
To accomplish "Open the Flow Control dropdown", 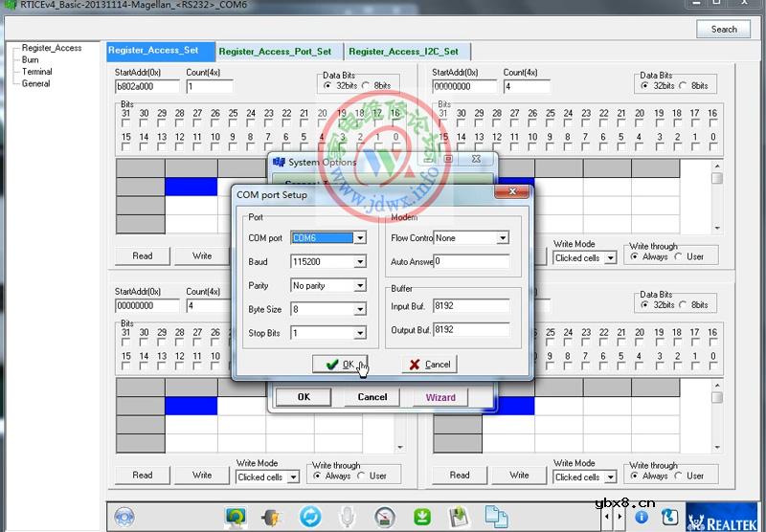I will pos(502,238).
